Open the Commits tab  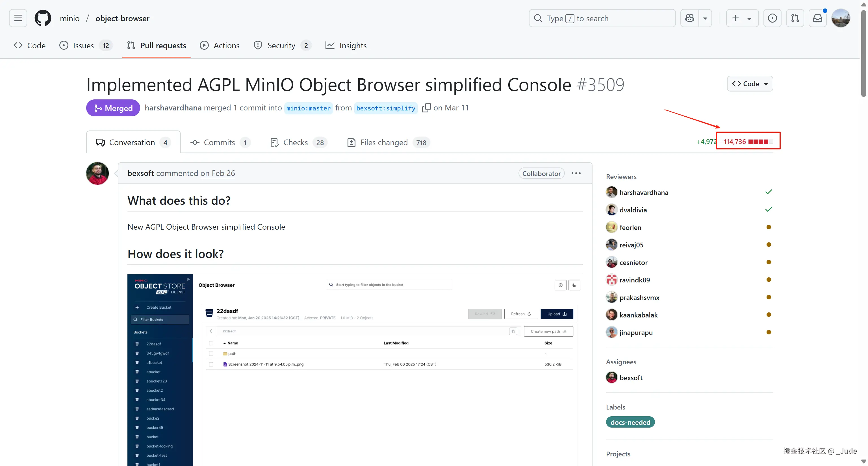220,142
